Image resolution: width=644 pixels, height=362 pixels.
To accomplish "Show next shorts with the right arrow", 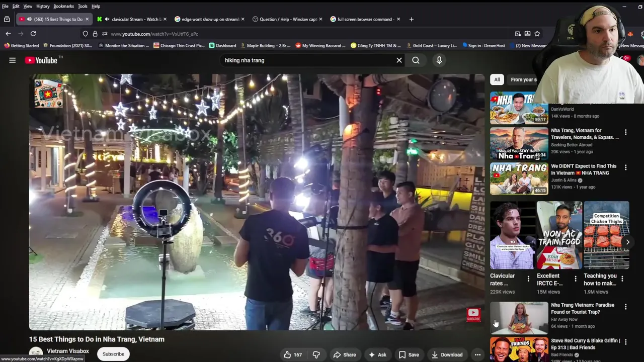I will [x=627, y=242].
